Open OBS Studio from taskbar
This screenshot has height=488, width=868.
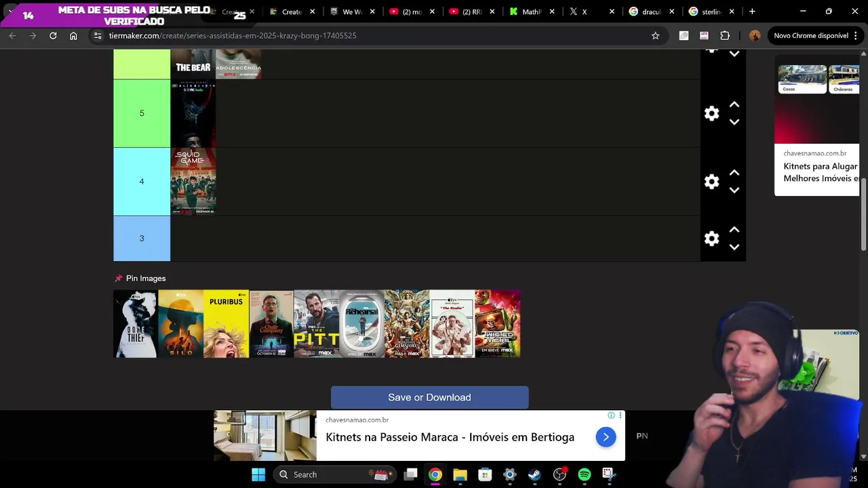559,474
